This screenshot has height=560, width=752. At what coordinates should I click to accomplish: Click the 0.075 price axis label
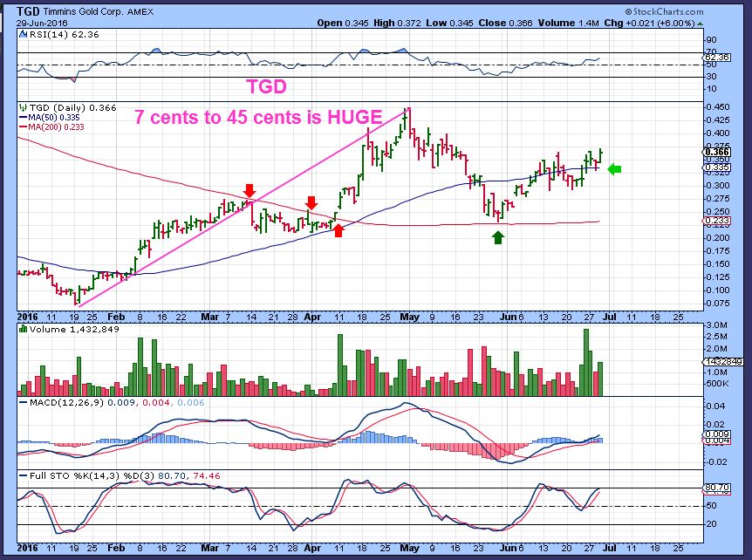pos(718,304)
